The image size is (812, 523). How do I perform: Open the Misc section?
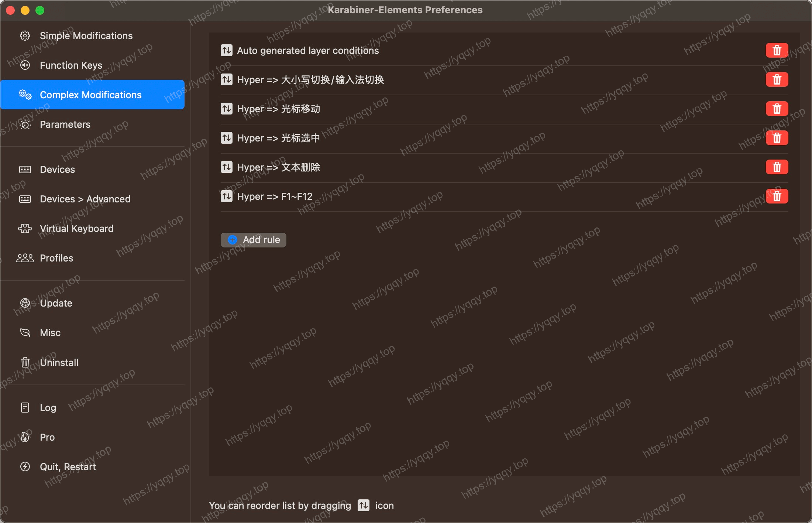click(93, 333)
